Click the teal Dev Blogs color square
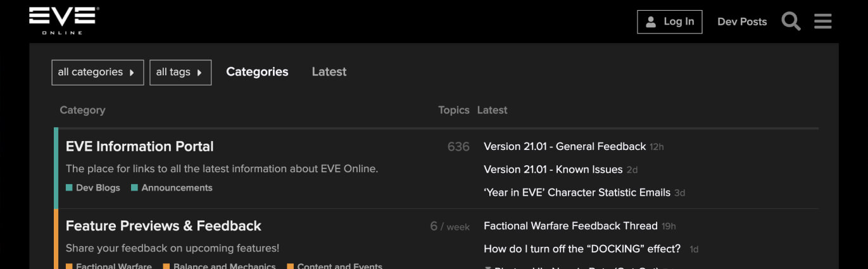This screenshot has width=868, height=269. 69,188
